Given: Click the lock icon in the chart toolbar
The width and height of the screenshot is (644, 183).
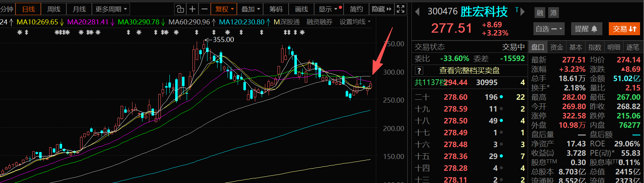Looking at the screenshot, I should pyautogui.click(x=180, y=9).
